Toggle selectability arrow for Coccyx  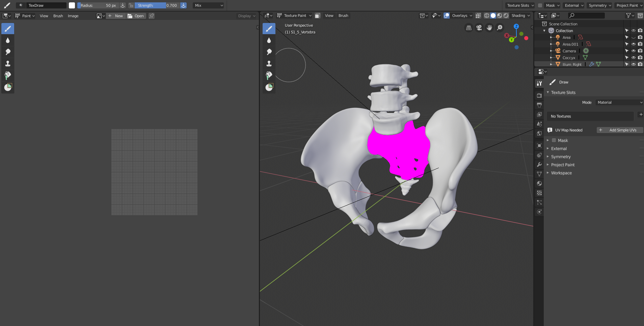(x=627, y=58)
